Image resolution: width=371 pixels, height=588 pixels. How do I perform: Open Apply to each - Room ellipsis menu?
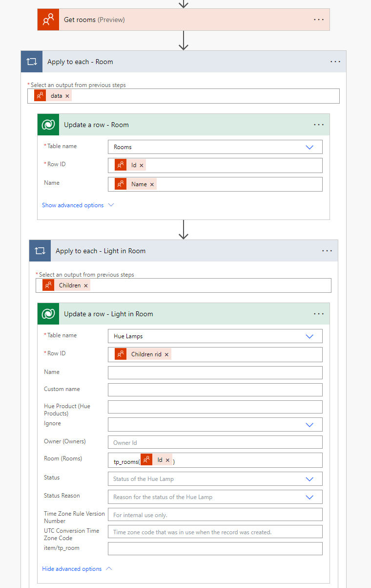point(335,62)
